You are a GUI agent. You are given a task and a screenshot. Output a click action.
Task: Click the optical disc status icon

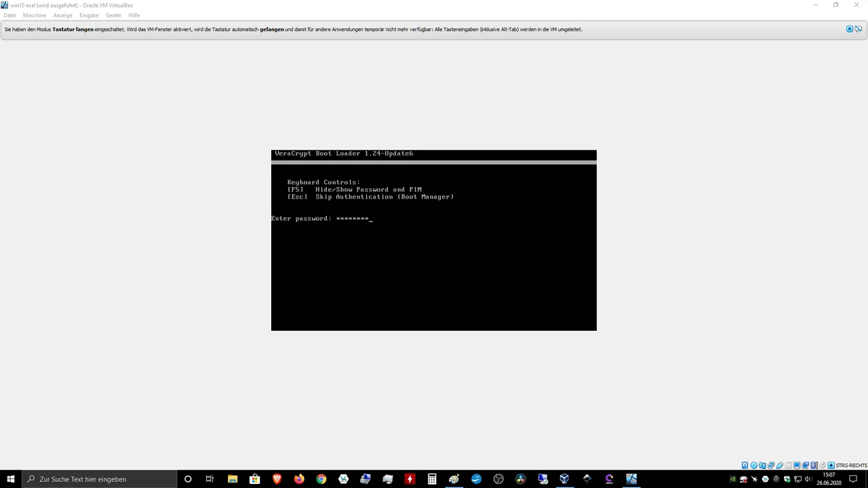coord(754,466)
